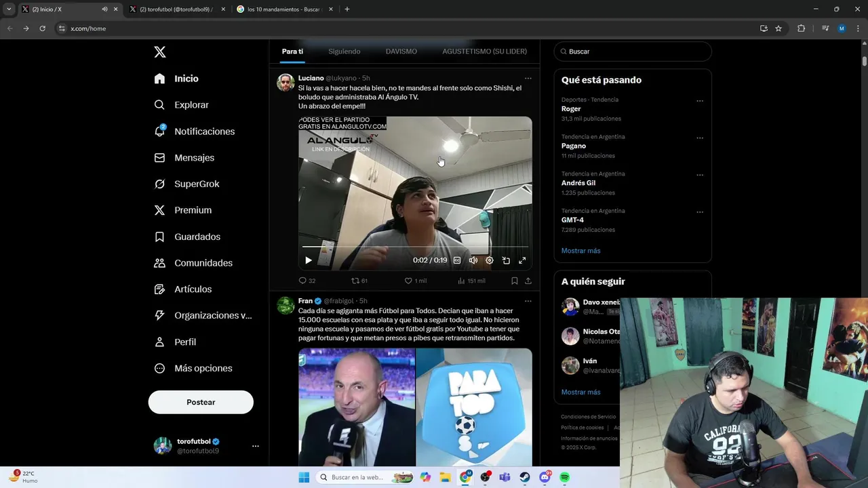Reload the page in Chrome
Viewport: 868px width, 488px height.
[x=42, y=28]
